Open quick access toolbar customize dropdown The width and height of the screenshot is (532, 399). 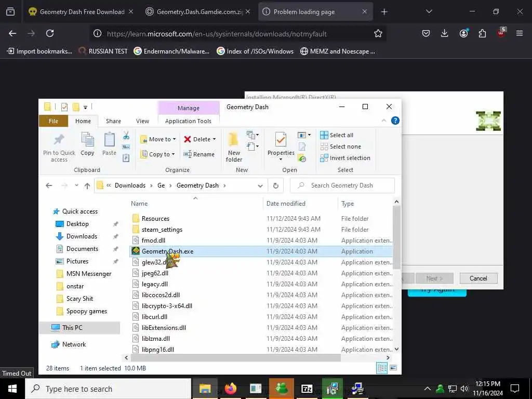(x=86, y=107)
